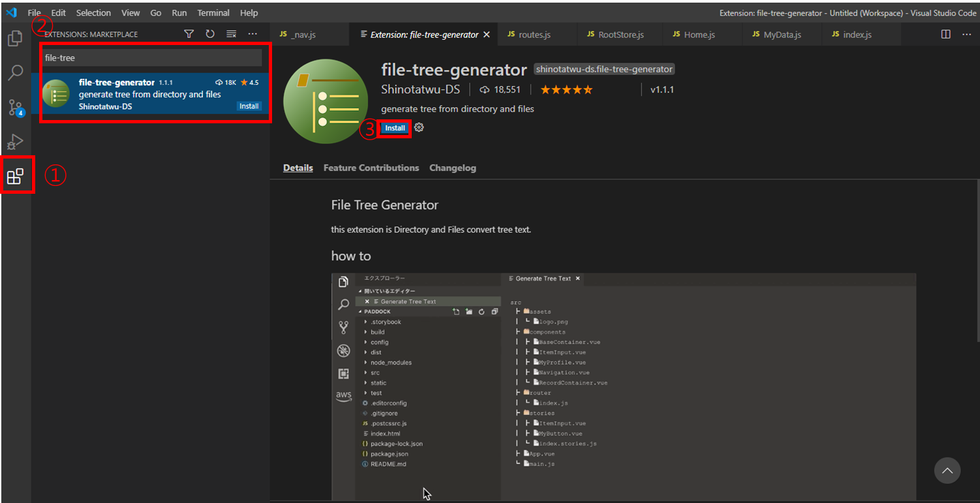Open the Explorer view in activity bar
The image size is (980, 503).
pos(15,39)
